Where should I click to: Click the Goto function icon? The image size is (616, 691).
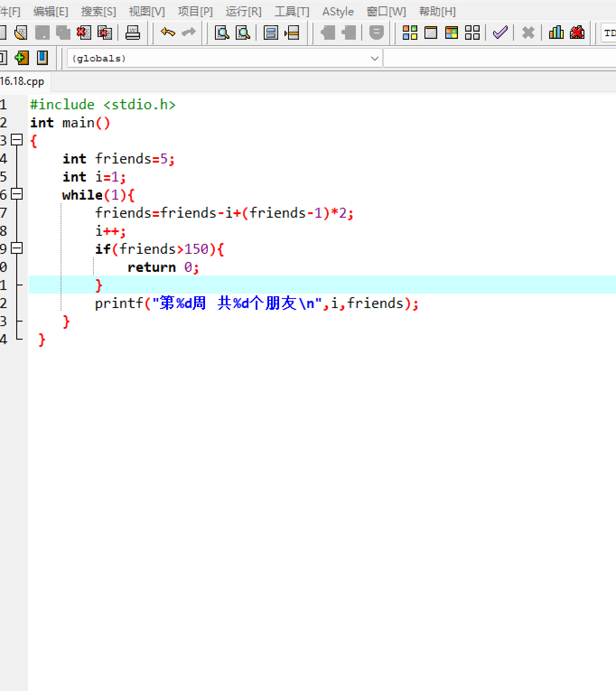[x=271, y=33]
